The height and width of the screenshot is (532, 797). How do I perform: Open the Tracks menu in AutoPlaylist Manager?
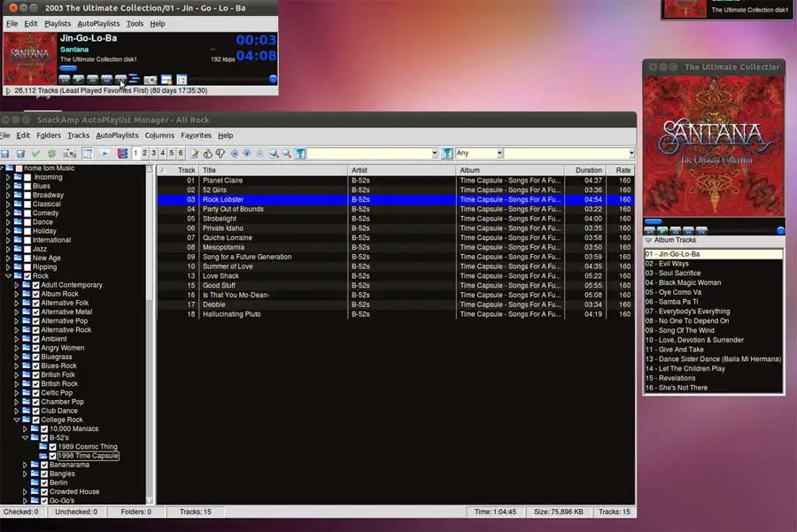(x=78, y=135)
